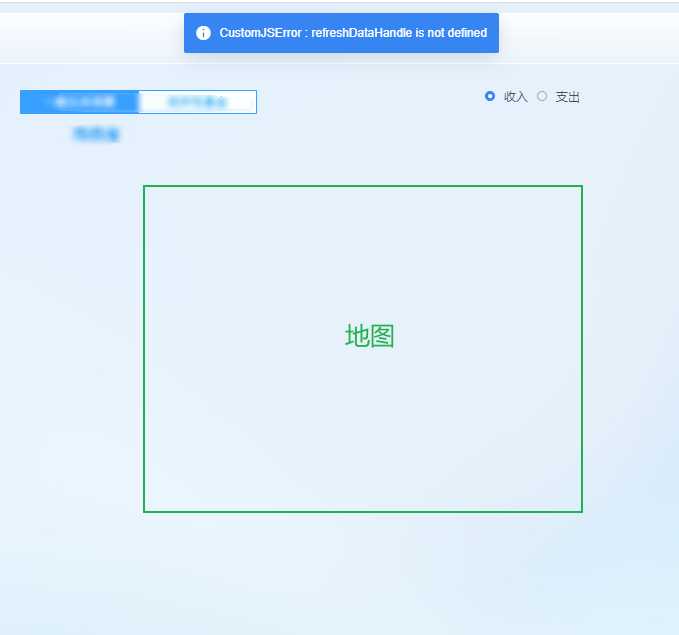
Task: Click the 地图 map placeholder area
Action: [363, 349]
